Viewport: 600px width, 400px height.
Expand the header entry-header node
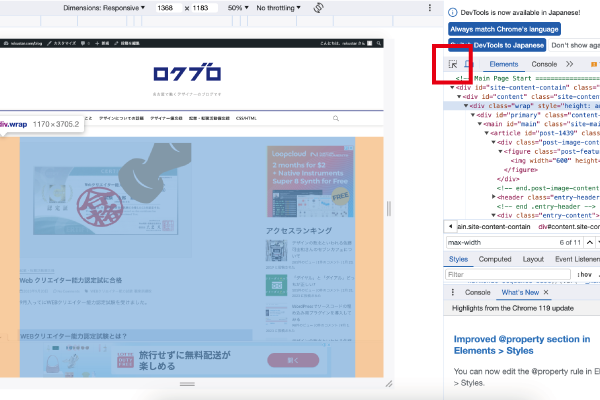click(494, 197)
